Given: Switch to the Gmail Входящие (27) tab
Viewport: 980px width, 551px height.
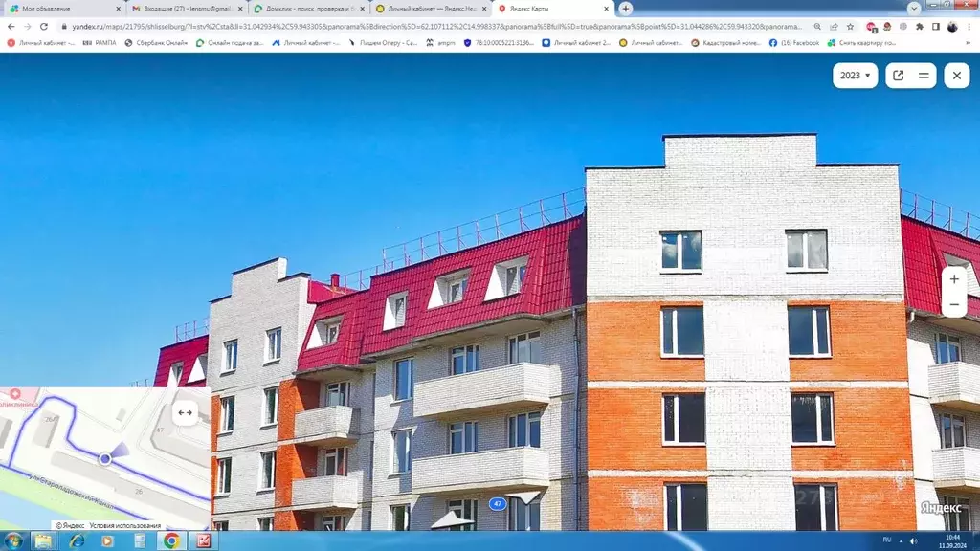Looking at the screenshot, I should (180, 8).
